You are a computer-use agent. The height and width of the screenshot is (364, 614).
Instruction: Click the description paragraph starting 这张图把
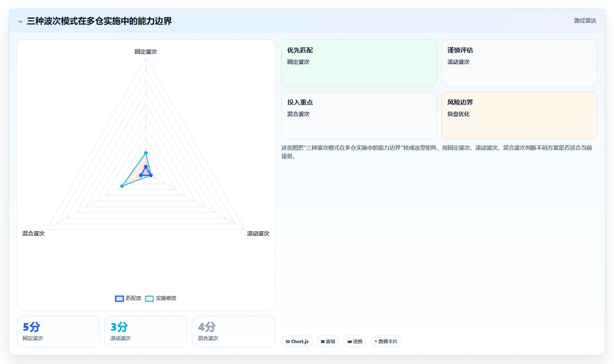pos(437,152)
